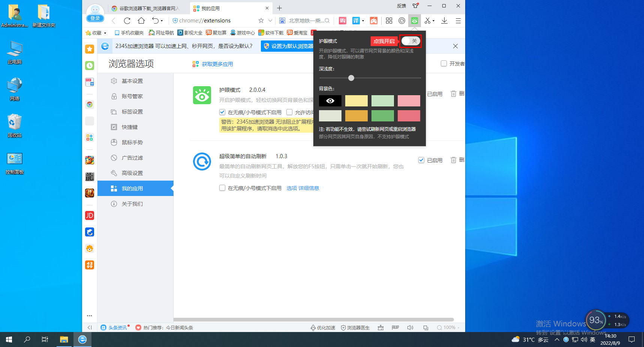Open the undo close dropdown arrow
The width and height of the screenshot is (644, 347).
[162, 21]
